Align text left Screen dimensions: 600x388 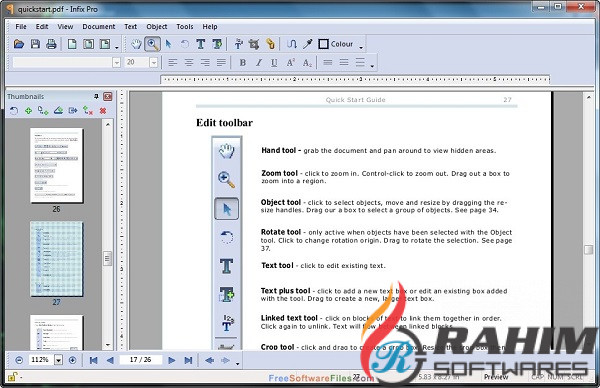pos(173,62)
